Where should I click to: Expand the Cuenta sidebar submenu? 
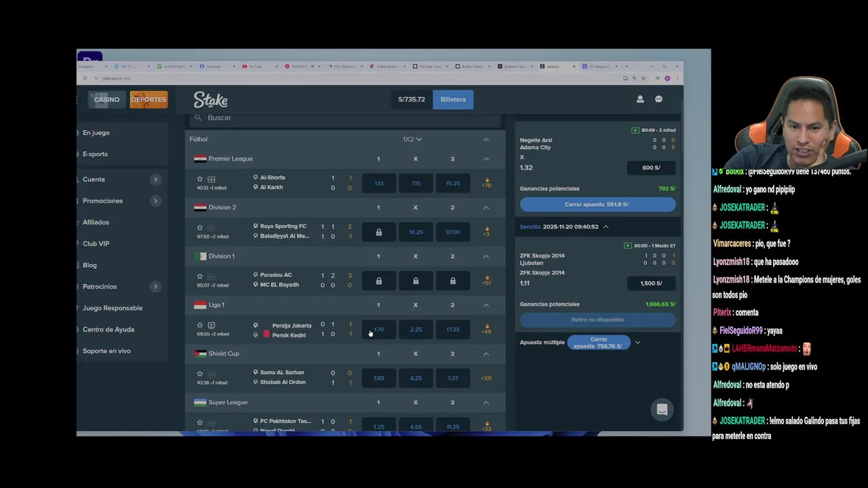pyautogui.click(x=155, y=180)
